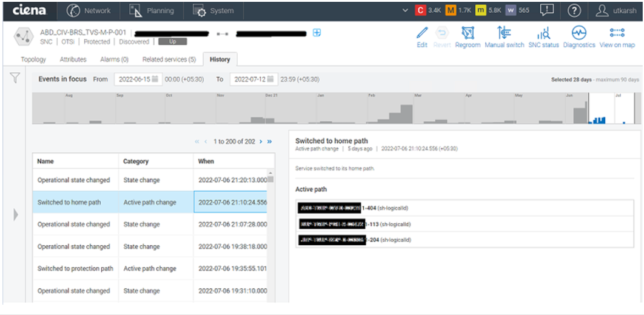The width and height of the screenshot is (644, 315).
Task: Sort by the Name column header
Action: [x=76, y=161]
